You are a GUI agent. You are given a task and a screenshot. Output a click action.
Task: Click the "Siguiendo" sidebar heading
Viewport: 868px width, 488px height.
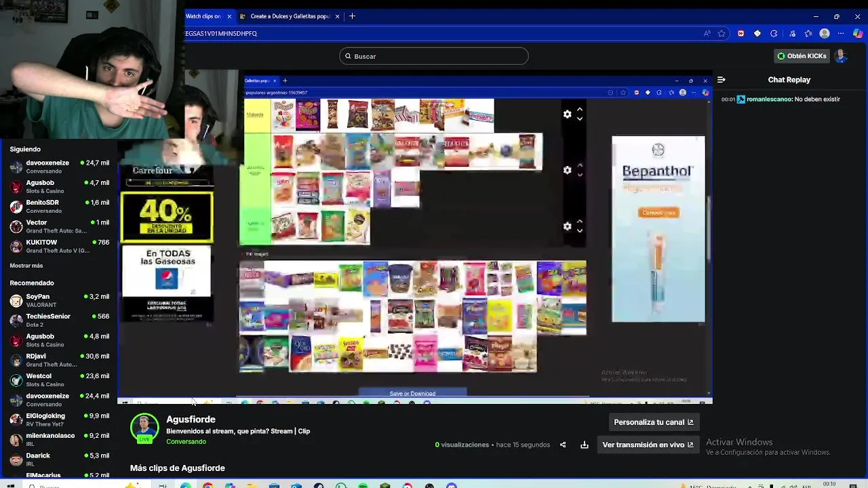[25, 149]
